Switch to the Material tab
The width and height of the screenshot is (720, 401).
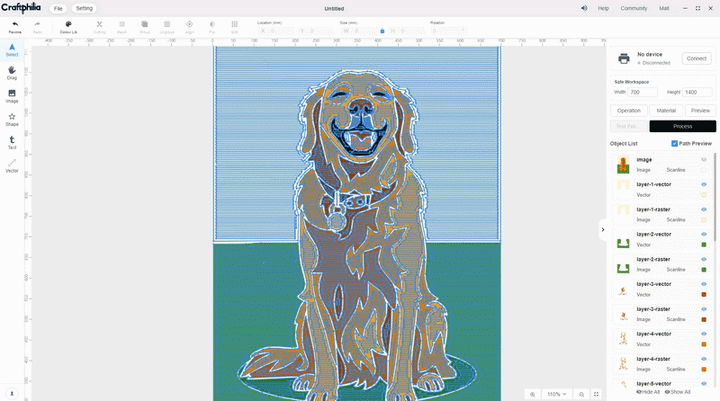point(666,111)
